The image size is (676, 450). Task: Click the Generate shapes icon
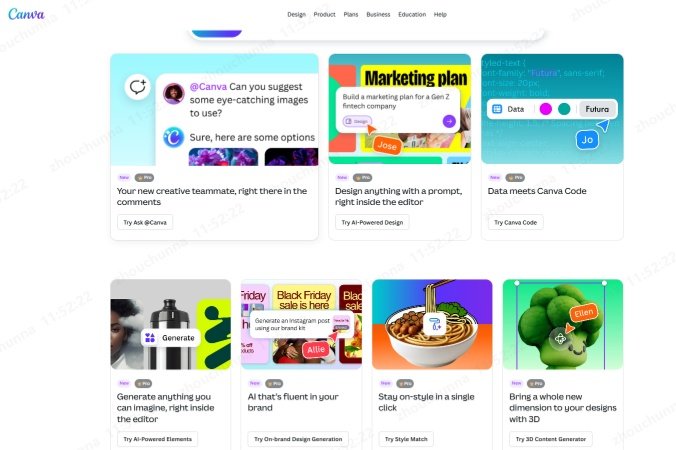click(x=150, y=338)
